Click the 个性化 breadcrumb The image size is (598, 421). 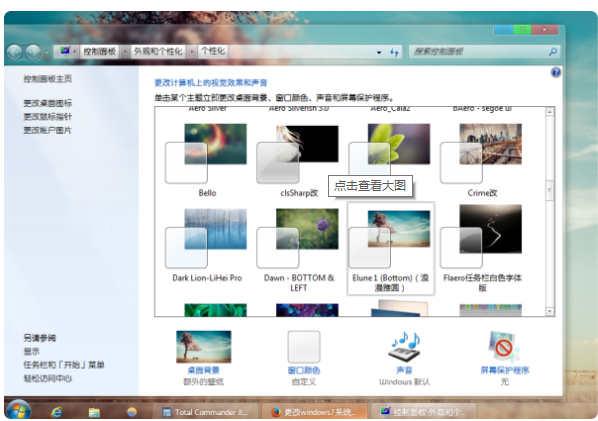coord(213,51)
